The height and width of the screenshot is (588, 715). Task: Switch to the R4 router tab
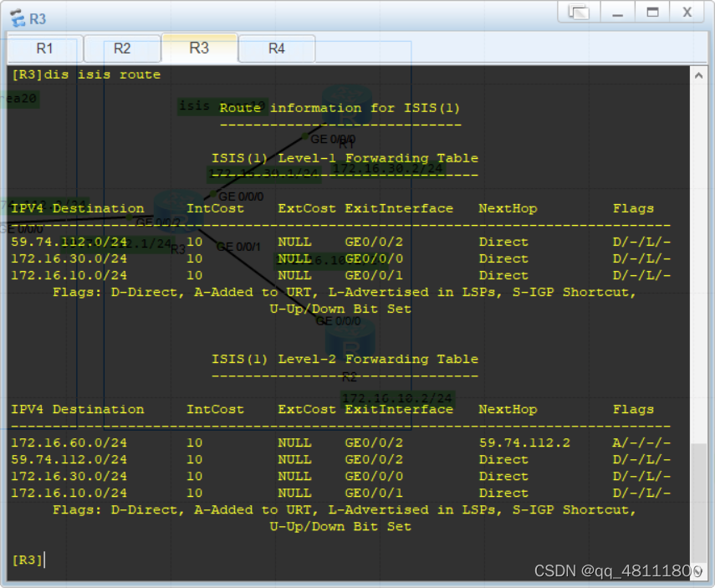click(277, 49)
